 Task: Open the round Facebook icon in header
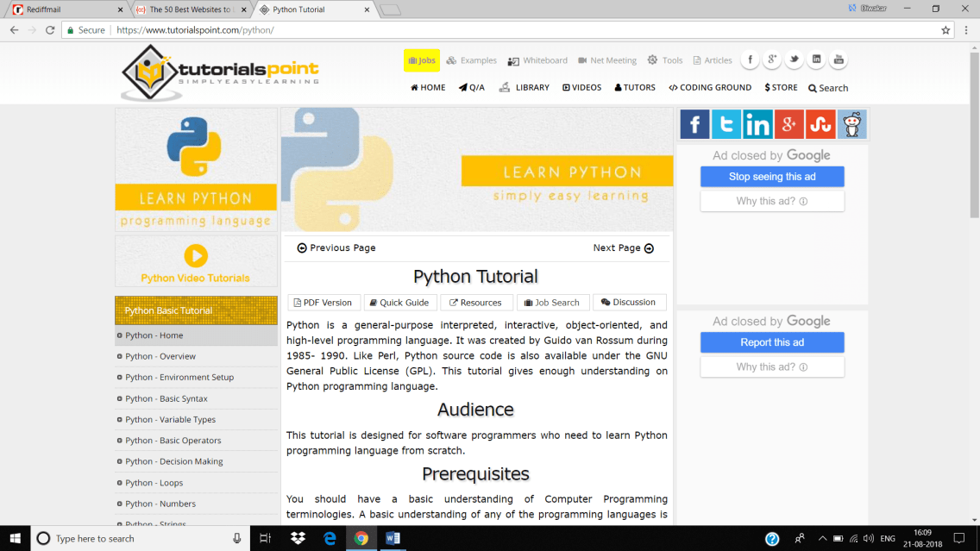pyautogui.click(x=750, y=59)
